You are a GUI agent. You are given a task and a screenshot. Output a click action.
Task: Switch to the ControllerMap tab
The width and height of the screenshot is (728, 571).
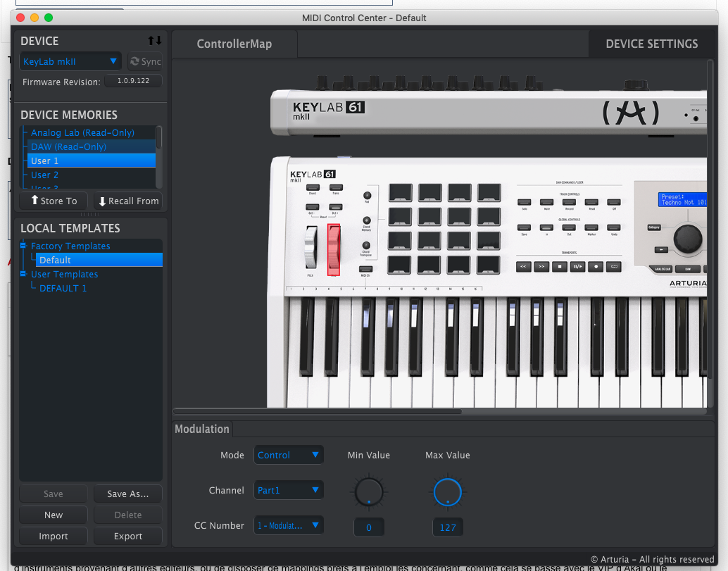click(x=234, y=44)
